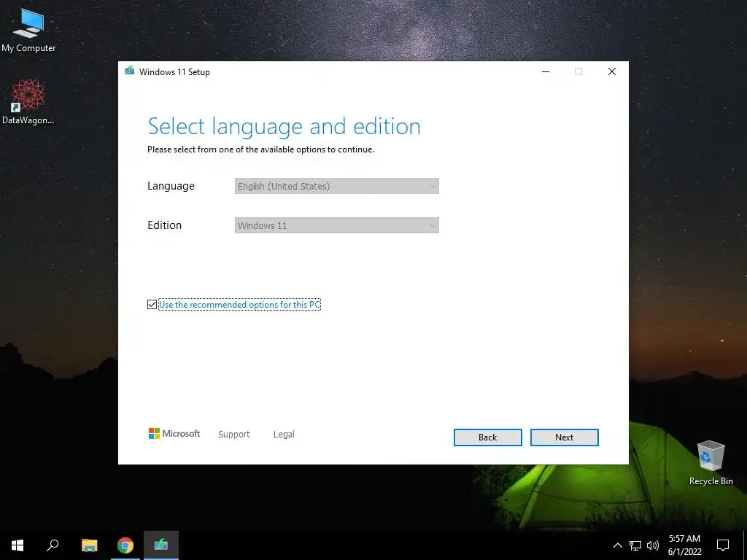Click Windows 11 Setup taskbar icon
Image resolution: width=747 pixels, height=560 pixels.
tap(161, 545)
